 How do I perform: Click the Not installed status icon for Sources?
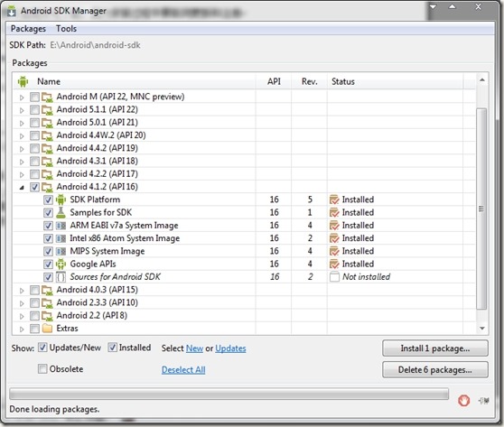pos(334,277)
